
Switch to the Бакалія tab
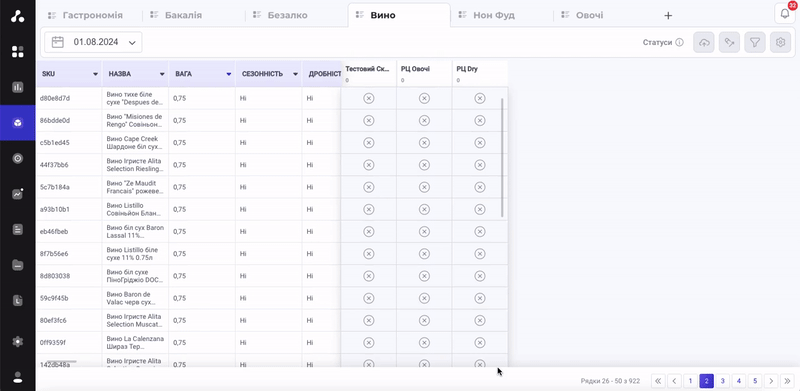point(183,15)
